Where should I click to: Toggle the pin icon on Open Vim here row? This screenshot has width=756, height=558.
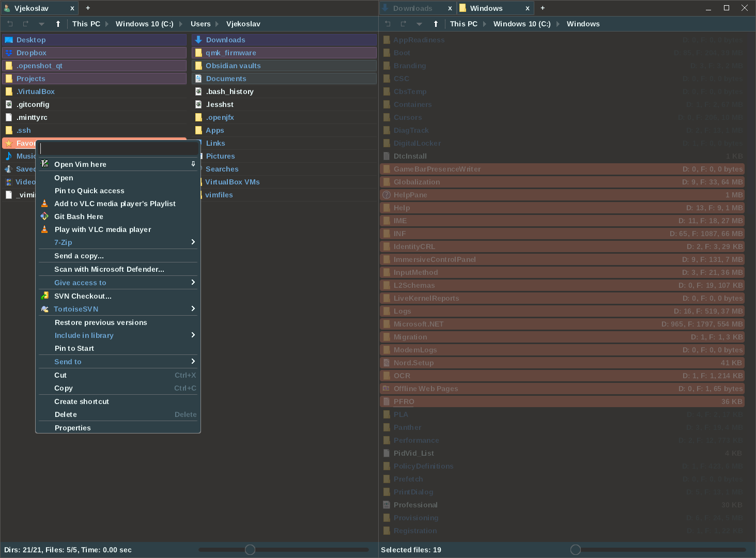click(x=193, y=164)
